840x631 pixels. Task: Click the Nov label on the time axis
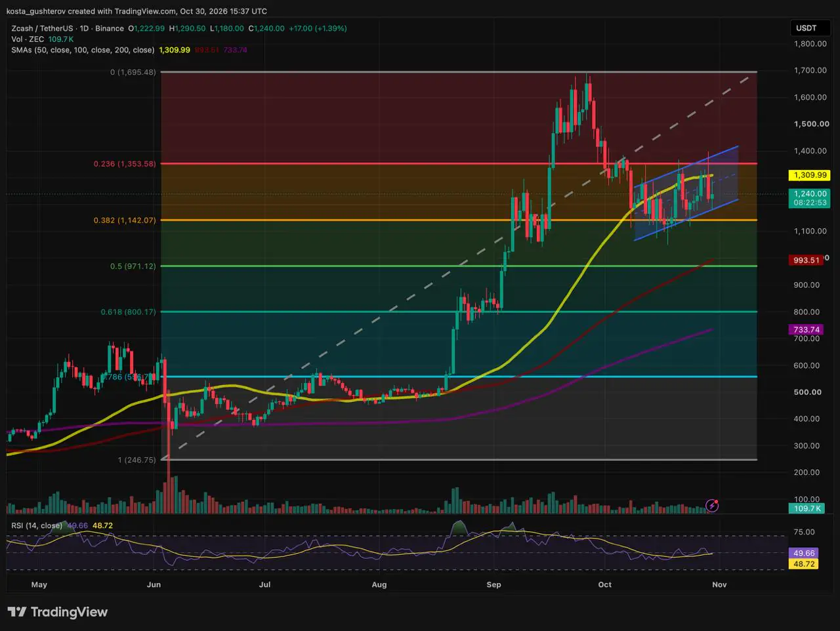pyautogui.click(x=719, y=584)
